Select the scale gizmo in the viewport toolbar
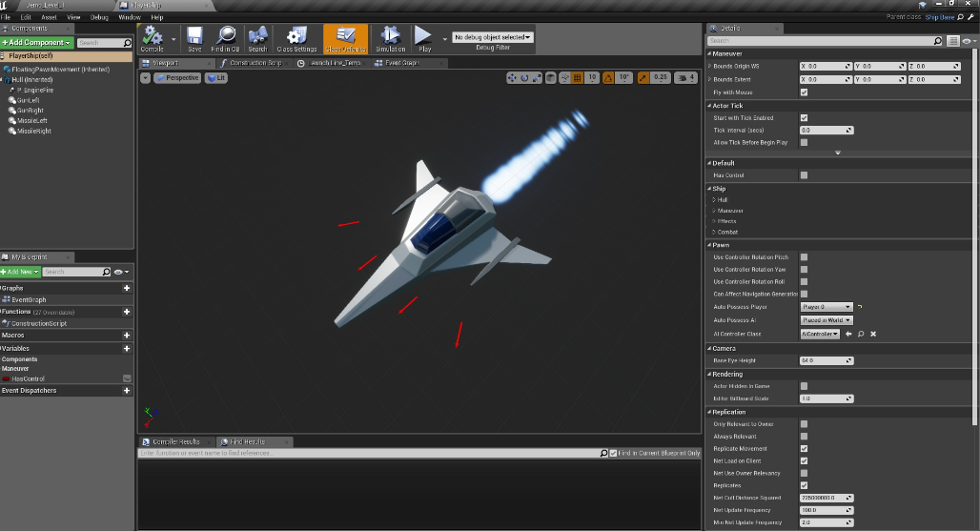This screenshot has height=531, width=980. pos(537,77)
